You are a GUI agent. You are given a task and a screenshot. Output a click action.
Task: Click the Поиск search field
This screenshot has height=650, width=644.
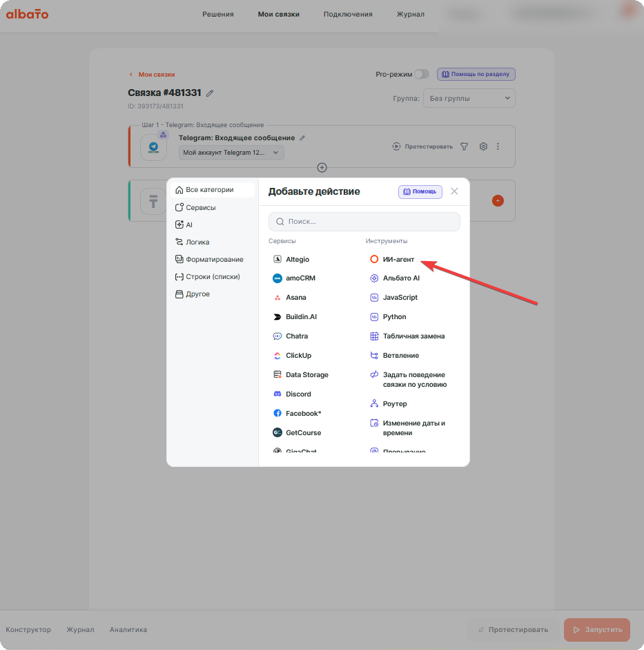(x=364, y=222)
